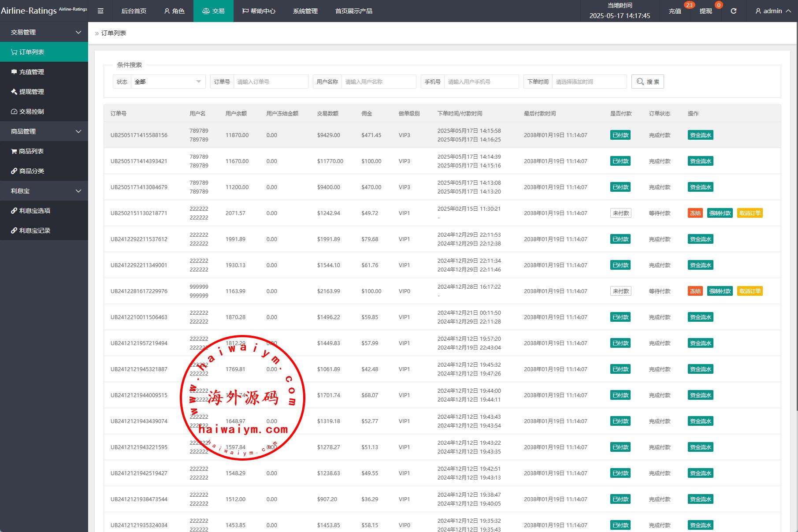Open 提现 notifications in top bar
The height and width of the screenshot is (532, 798).
pos(705,11)
